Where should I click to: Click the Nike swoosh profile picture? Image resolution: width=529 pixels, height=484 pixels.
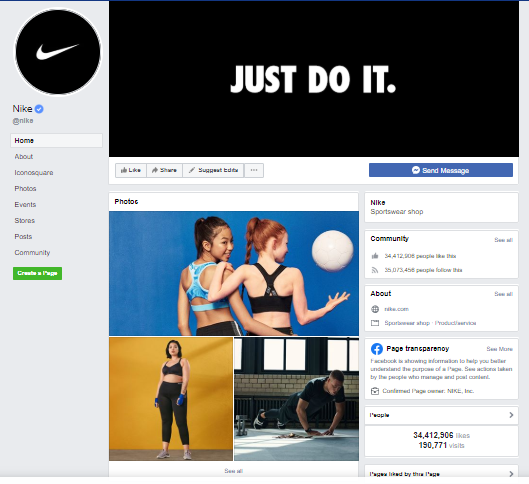(58, 52)
